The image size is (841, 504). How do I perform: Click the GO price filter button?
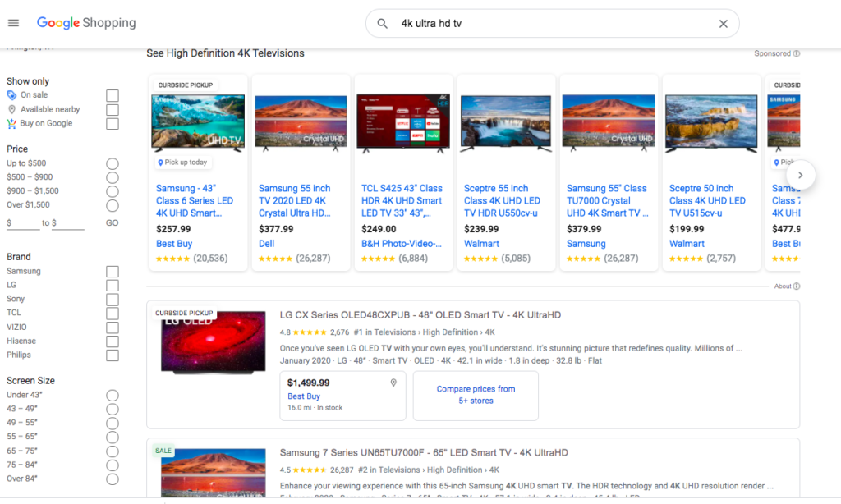[x=112, y=223]
